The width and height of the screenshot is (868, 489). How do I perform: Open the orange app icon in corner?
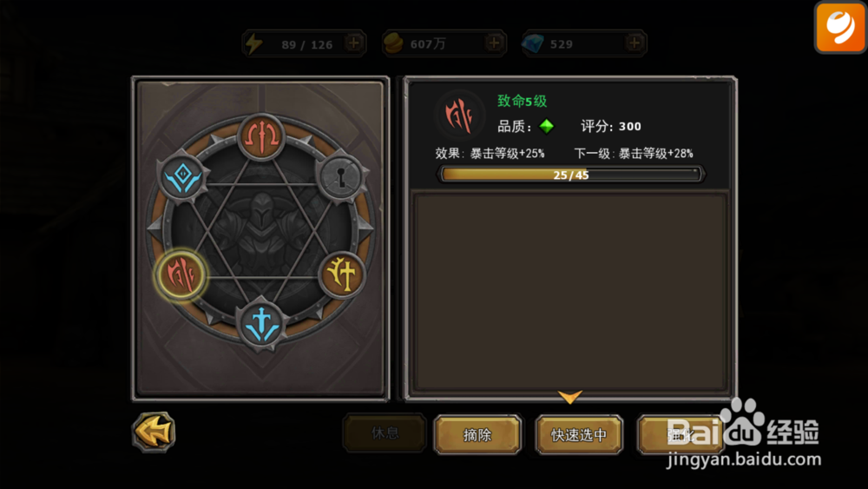tap(840, 27)
